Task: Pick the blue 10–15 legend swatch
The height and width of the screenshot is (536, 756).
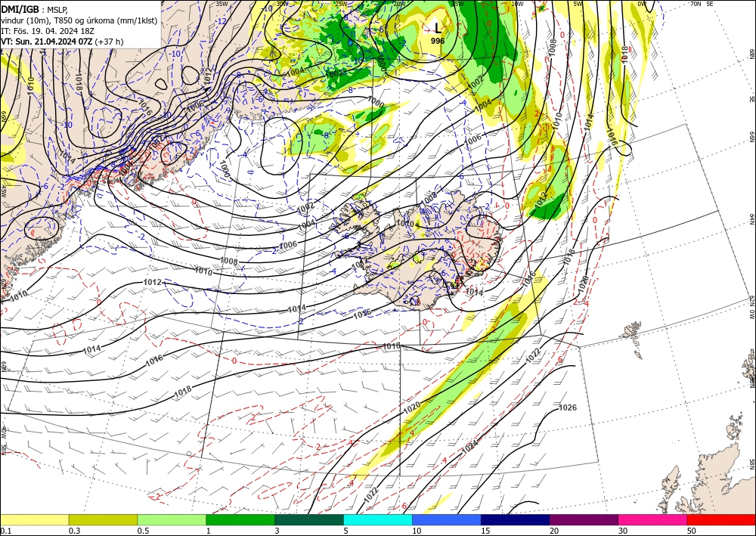Action: coord(447,519)
